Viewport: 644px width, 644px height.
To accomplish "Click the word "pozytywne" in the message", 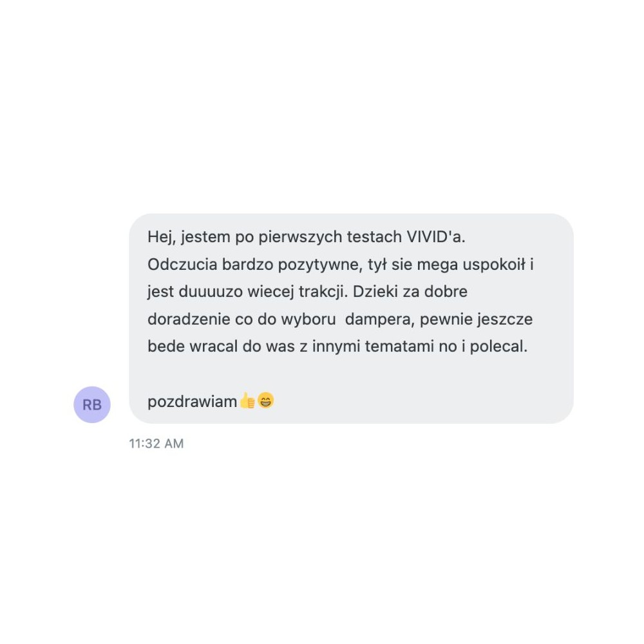I will click(x=319, y=265).
